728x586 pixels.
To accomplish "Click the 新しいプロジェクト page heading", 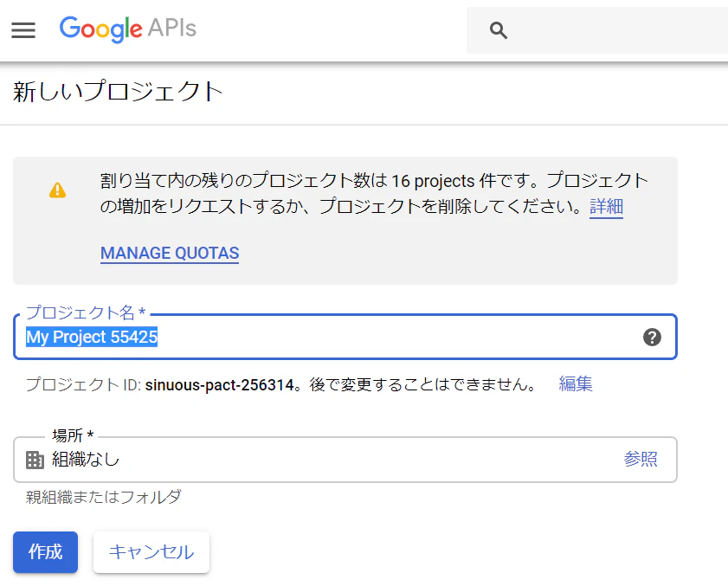I will tap(118, 91).
